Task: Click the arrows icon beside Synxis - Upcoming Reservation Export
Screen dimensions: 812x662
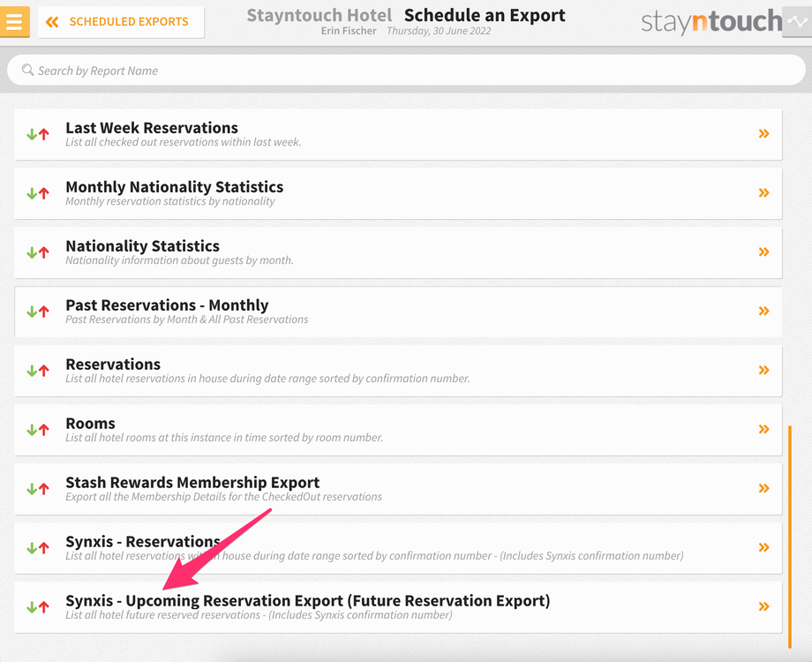Action: 38,606
